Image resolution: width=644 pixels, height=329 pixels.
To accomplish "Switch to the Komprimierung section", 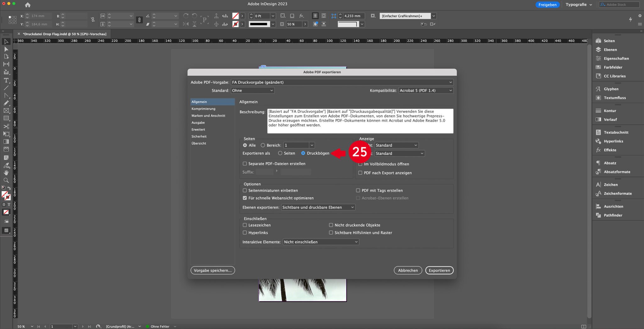I will pyautogui.click(x=203, y=109).
